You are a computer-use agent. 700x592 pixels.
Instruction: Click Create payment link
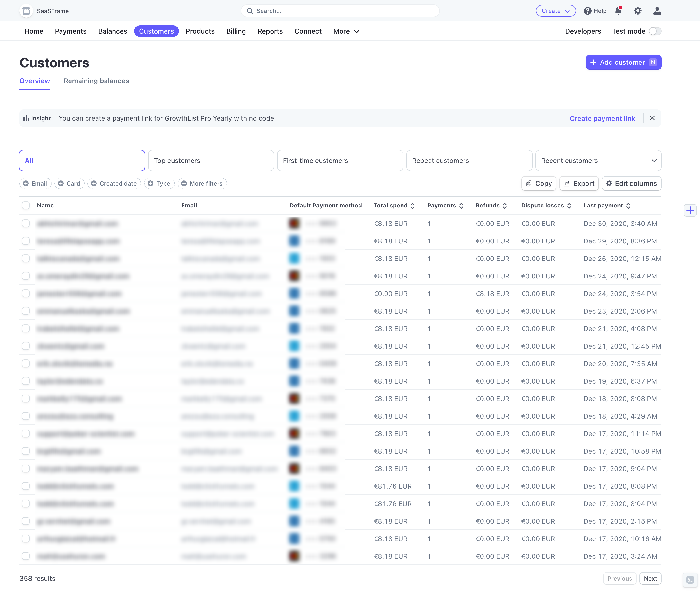click(602, 118)
